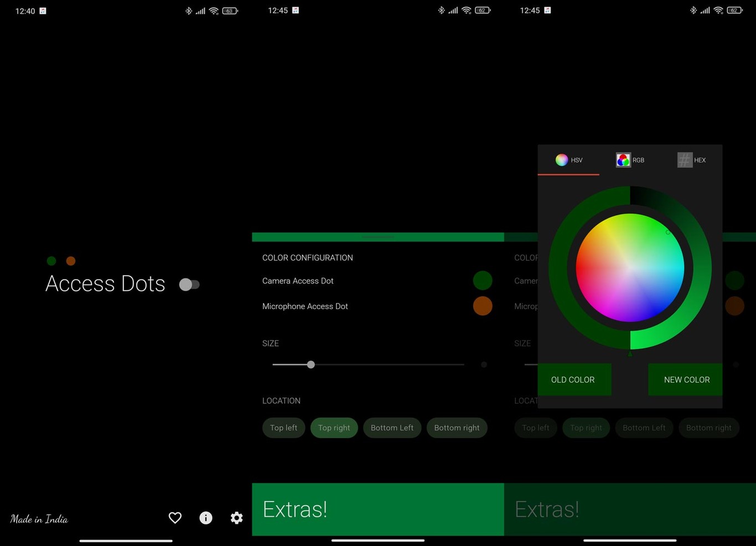Tap the green dot above Access Dots title
The image size is (756, 546).
pyautogui.click(x=51, y=260)
